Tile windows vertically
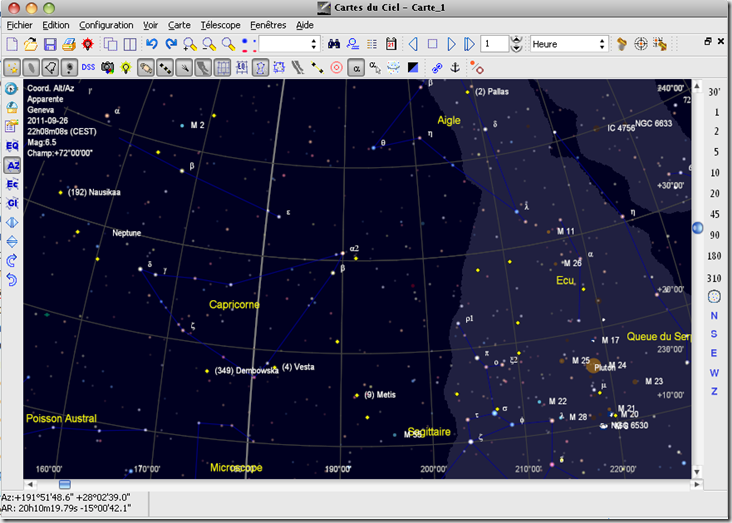 click(x=130, y=44)
